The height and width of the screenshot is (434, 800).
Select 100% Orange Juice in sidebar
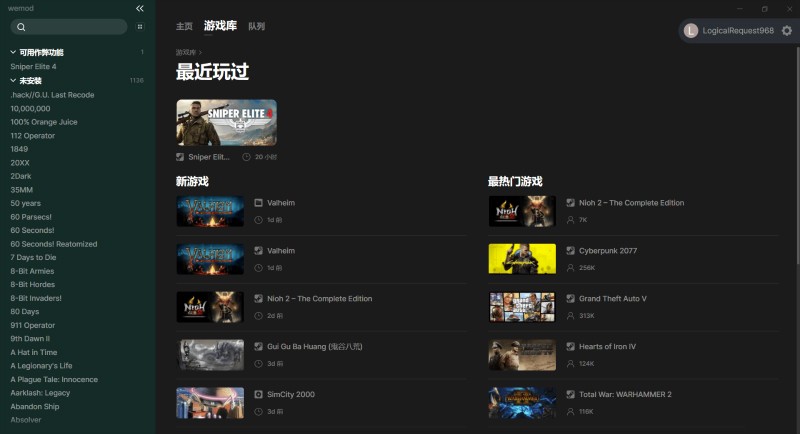click(44, 122)
